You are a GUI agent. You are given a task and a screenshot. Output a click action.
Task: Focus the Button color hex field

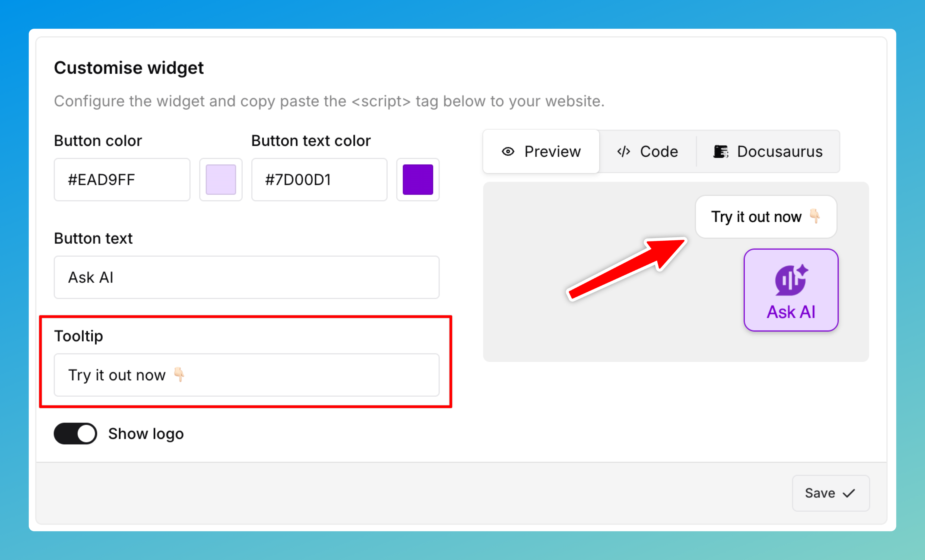click(x=122, y=180)
